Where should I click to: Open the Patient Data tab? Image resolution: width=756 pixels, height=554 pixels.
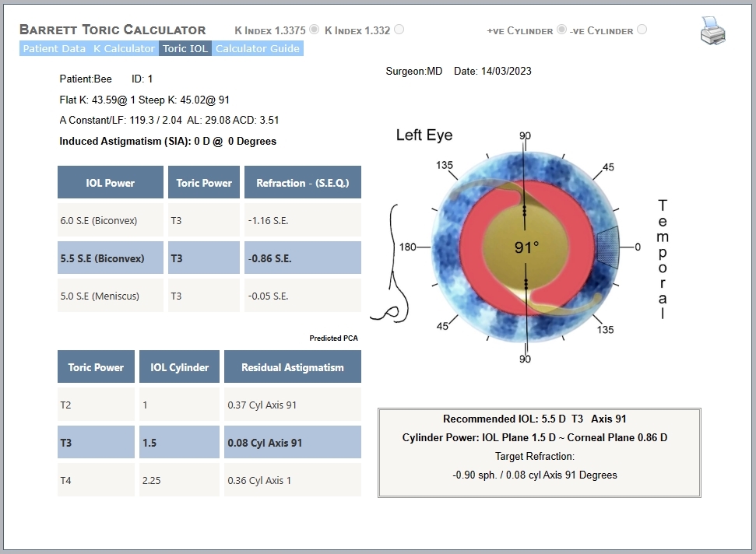pos(54,49)
